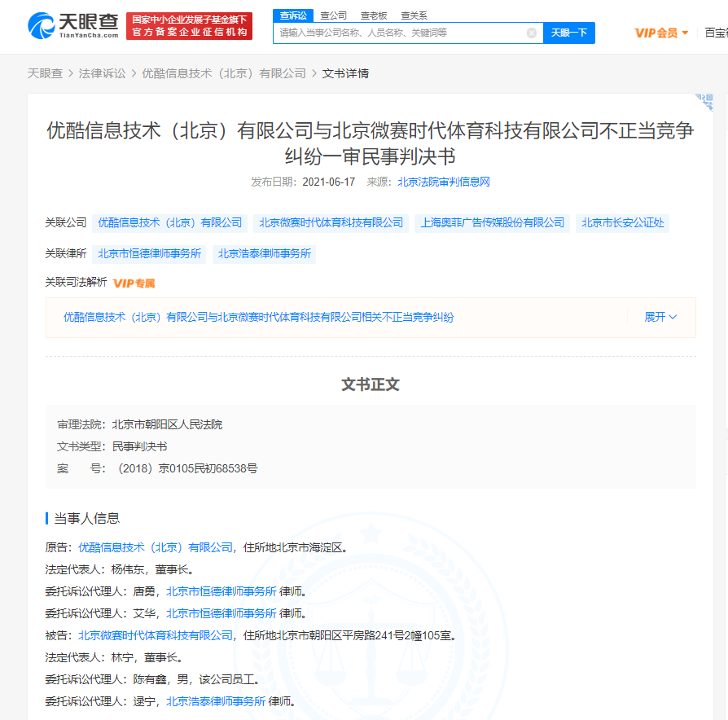Select the 查公司 search tab
This screenshot has height=720, width=728.
[333, 15]
